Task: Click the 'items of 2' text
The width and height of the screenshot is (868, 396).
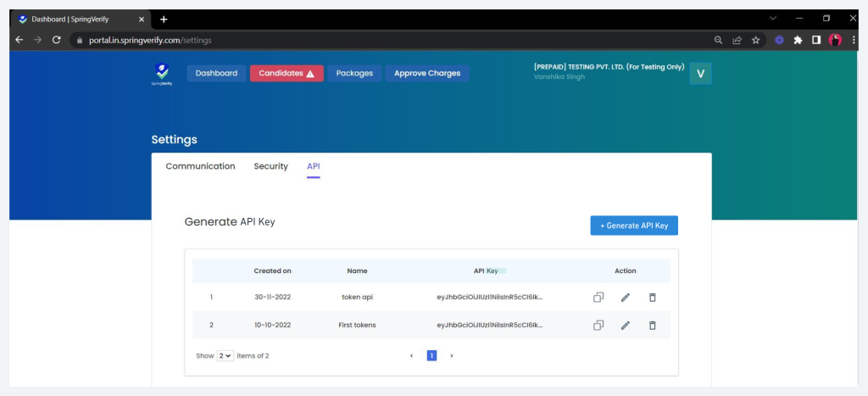Action: (253, 355)
